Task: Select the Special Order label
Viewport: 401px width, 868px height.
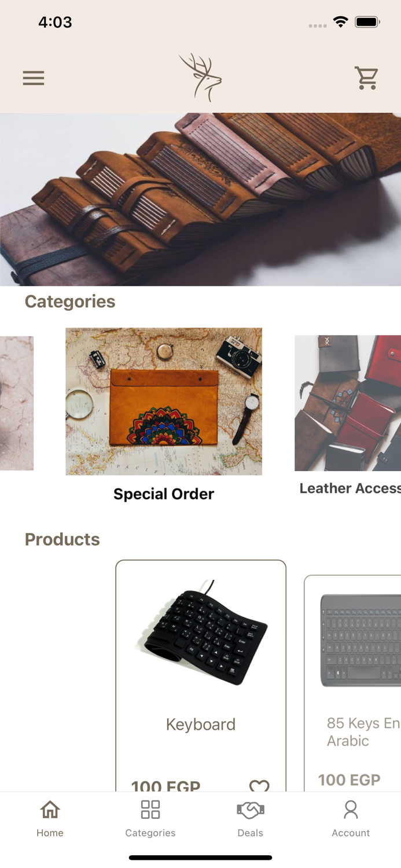Action: click(x=164, y=494)
